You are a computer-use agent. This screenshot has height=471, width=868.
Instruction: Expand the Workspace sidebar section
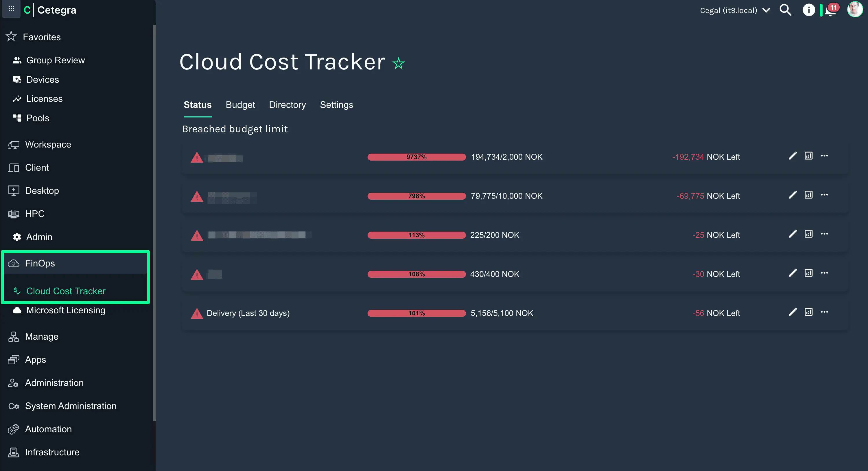[48, 145]
